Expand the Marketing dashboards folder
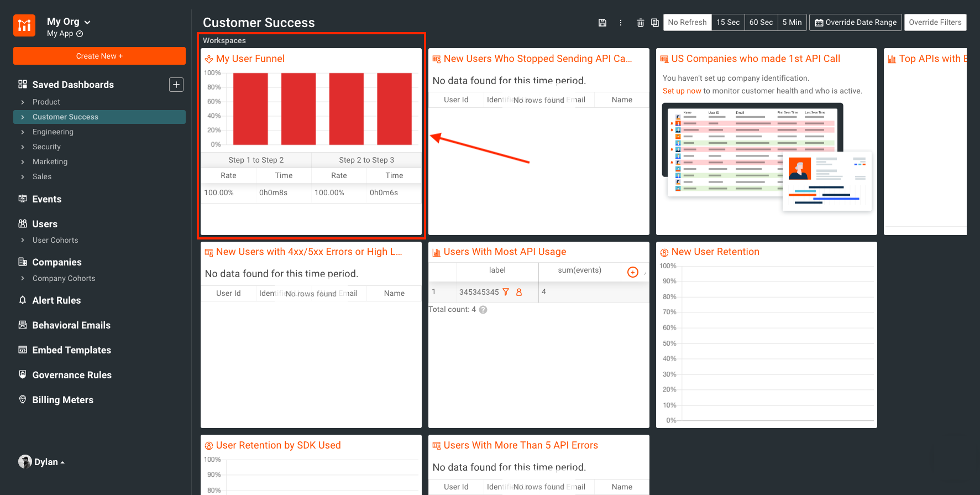Image resolution: width=980 pixels, height=495 pixels. pyautogui.click(x=23, y=161)
